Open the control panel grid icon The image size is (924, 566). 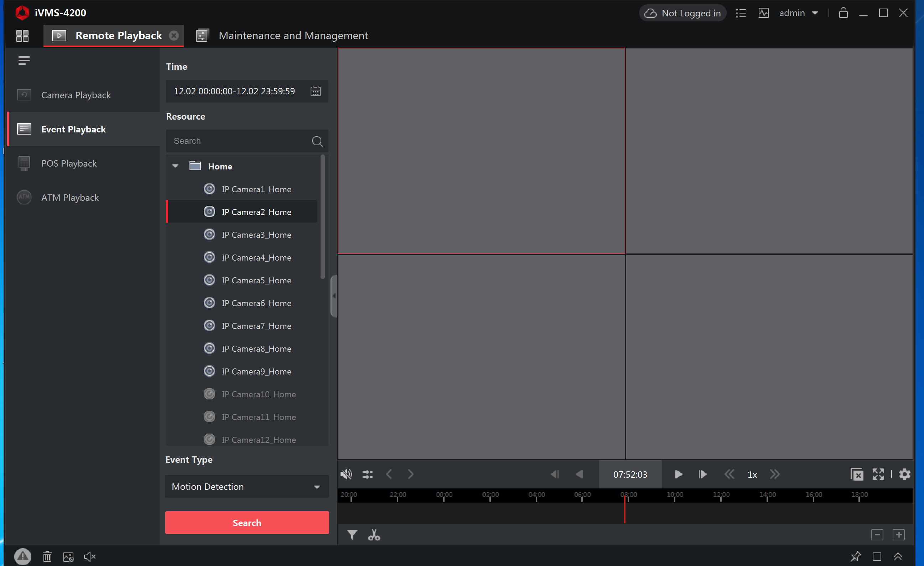click(22, 36)
